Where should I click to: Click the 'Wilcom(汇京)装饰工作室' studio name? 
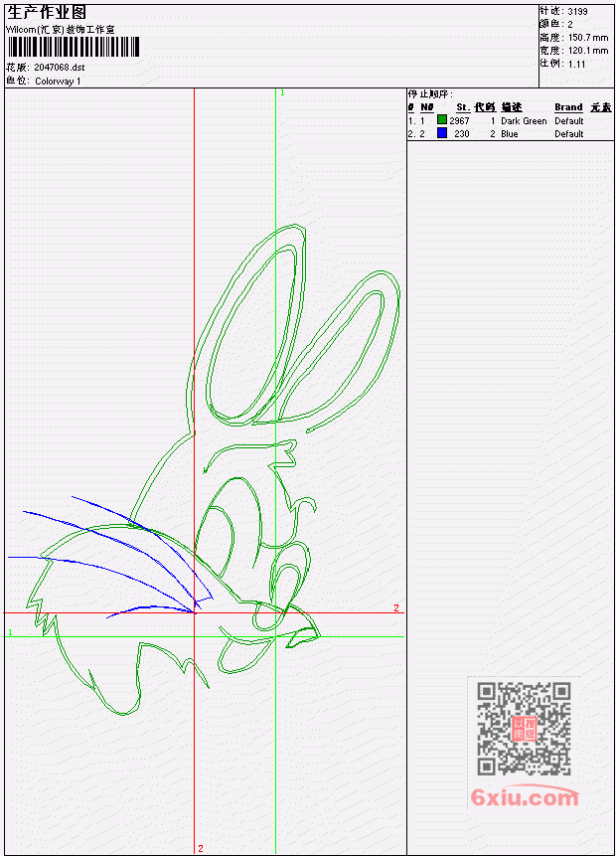[60, 30]
